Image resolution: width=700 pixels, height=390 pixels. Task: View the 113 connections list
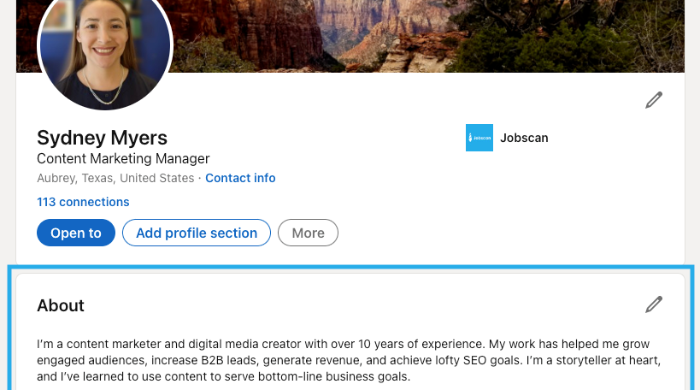(83, 202)
